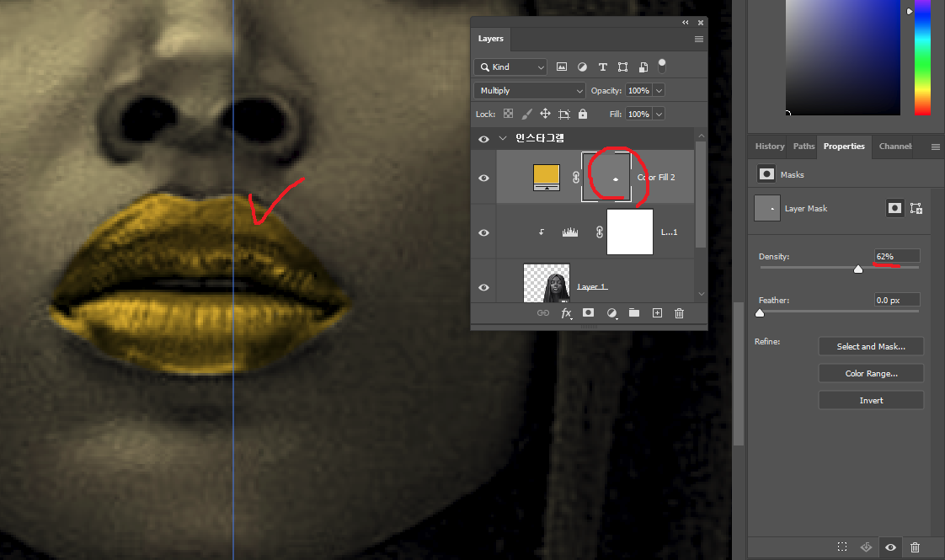Lock position move icon
945x560 pixels.
[x=546, y=114]
